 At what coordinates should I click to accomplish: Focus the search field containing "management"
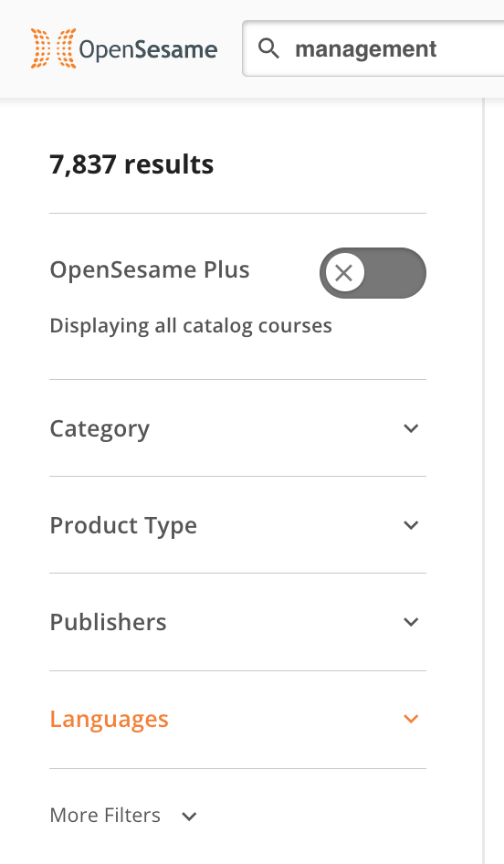(x=373, y=48)
